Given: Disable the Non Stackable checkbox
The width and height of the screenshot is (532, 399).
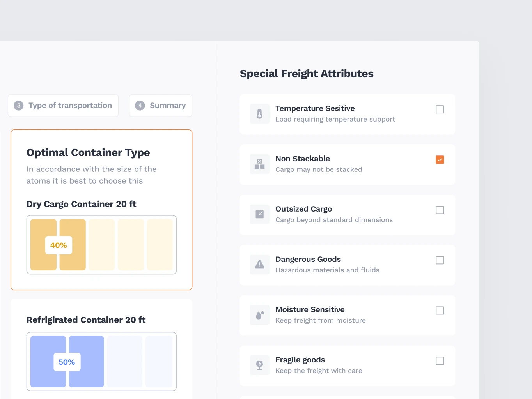Looking at the screenshot, I should pos(440,159).
